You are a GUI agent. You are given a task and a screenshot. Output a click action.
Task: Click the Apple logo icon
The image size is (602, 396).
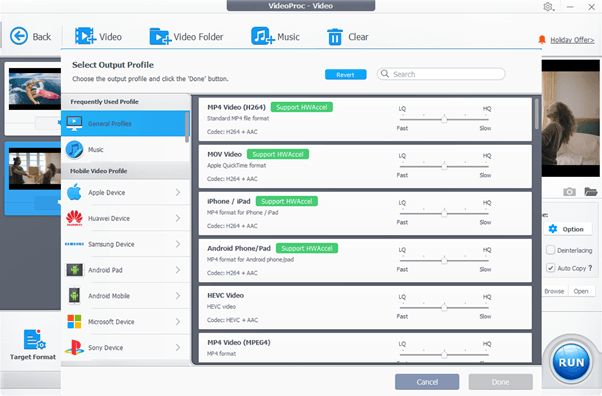coord(74,192)
